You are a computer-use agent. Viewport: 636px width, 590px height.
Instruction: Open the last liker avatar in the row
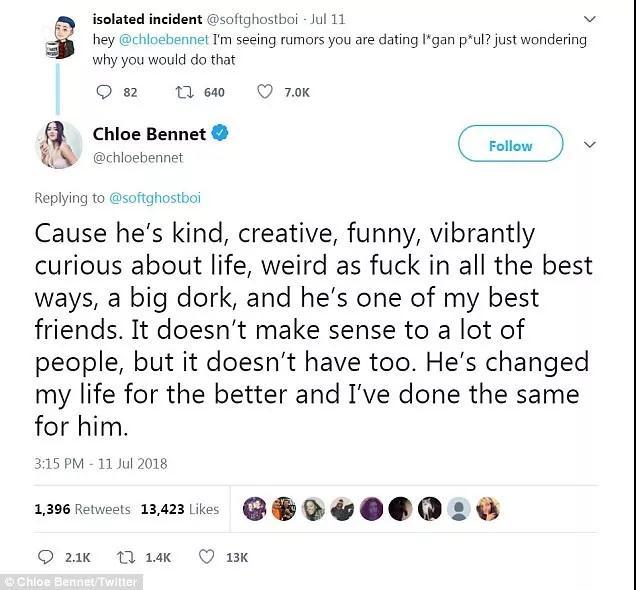click(488, 509)
